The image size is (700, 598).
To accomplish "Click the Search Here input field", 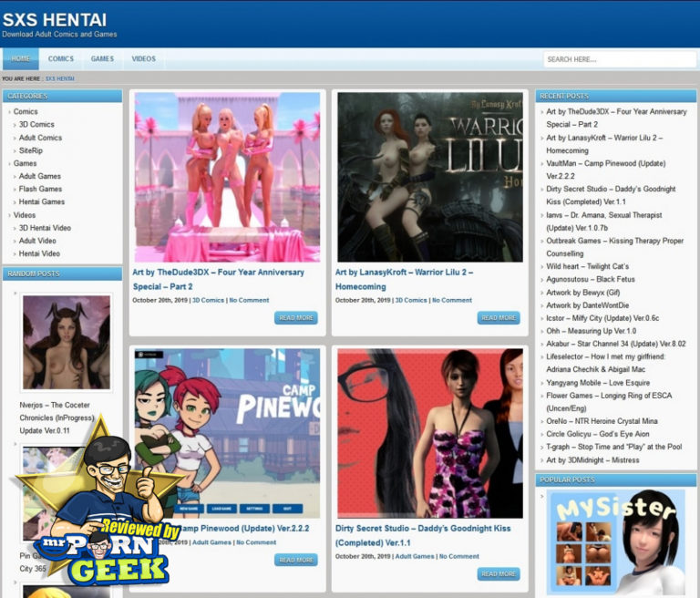I will pos(619,60).
